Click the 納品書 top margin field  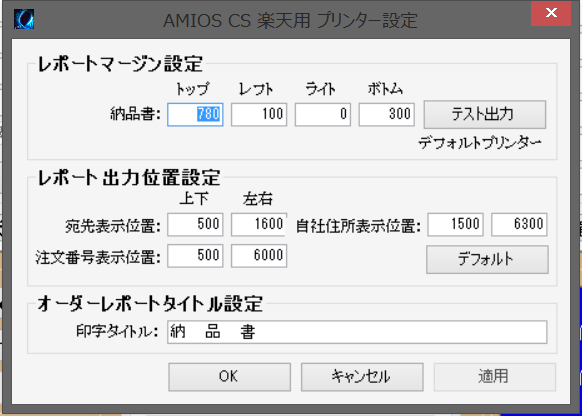[x=195, y=114]
